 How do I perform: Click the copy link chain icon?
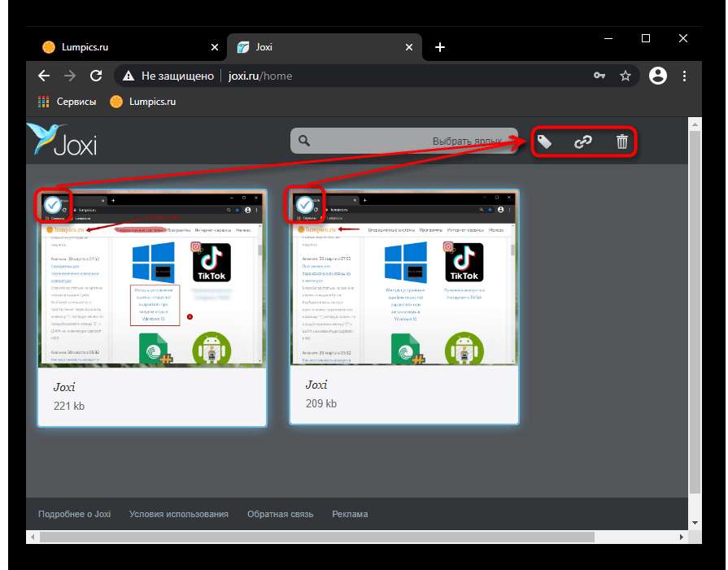click(x=583, y=142)
